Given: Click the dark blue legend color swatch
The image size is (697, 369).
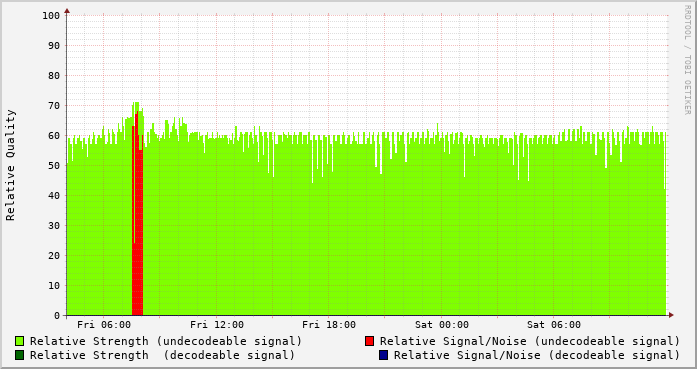Looking at the screenshot, I should (384, 355).
